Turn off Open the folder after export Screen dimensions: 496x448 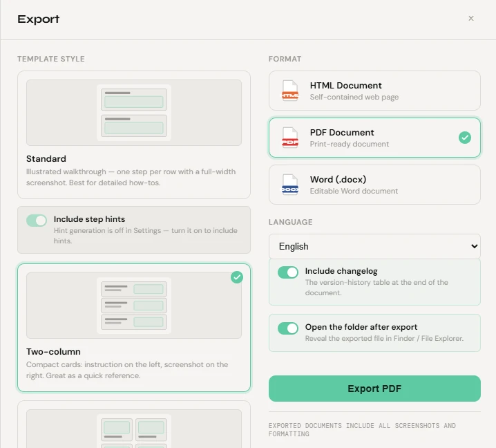pos(288,328)
